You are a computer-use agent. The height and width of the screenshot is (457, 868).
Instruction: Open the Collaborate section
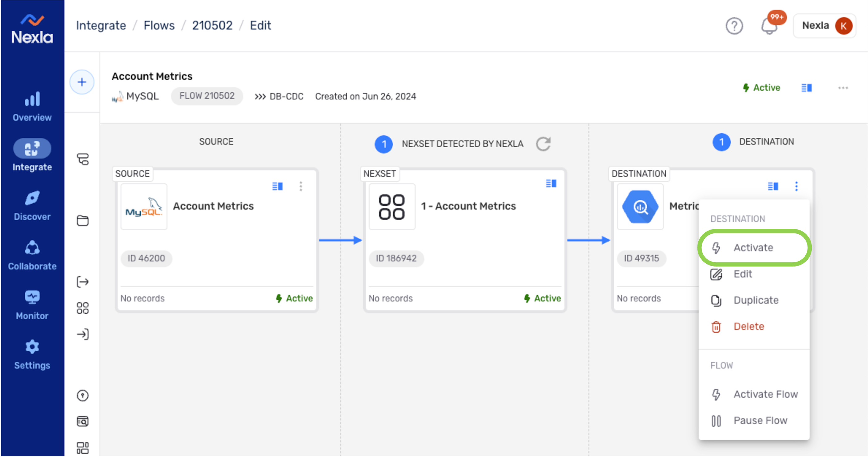click(x=32, y=256)
